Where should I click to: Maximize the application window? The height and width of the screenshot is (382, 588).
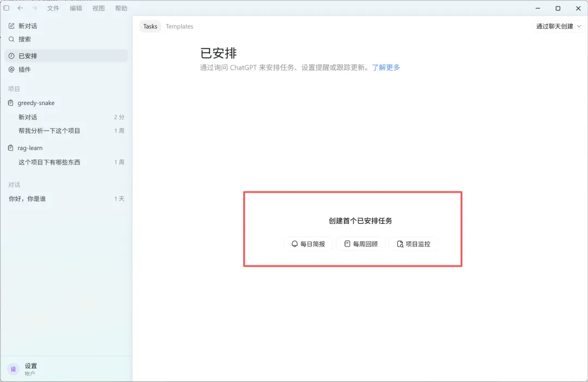click(558, 8)
